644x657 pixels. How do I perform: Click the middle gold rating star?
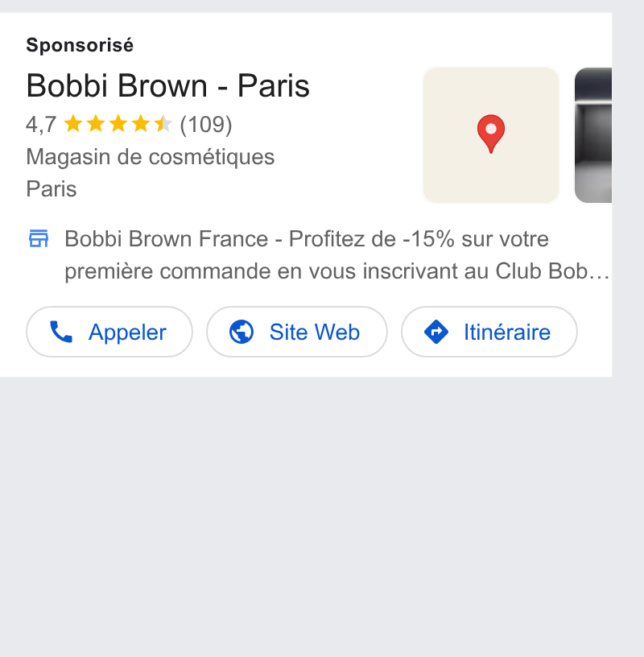click(118, 124)
